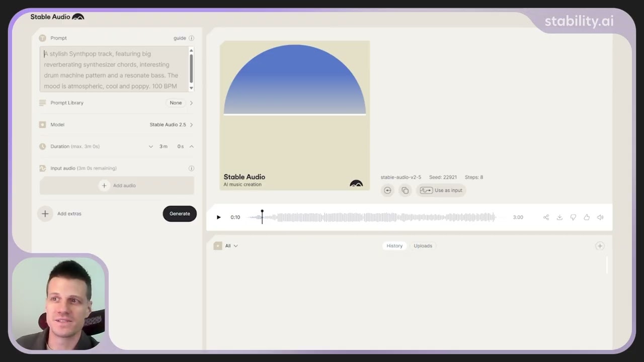Click the Add extras plus button
The width and height of the screenshot is (644, 362).
[x=45, y=214]
